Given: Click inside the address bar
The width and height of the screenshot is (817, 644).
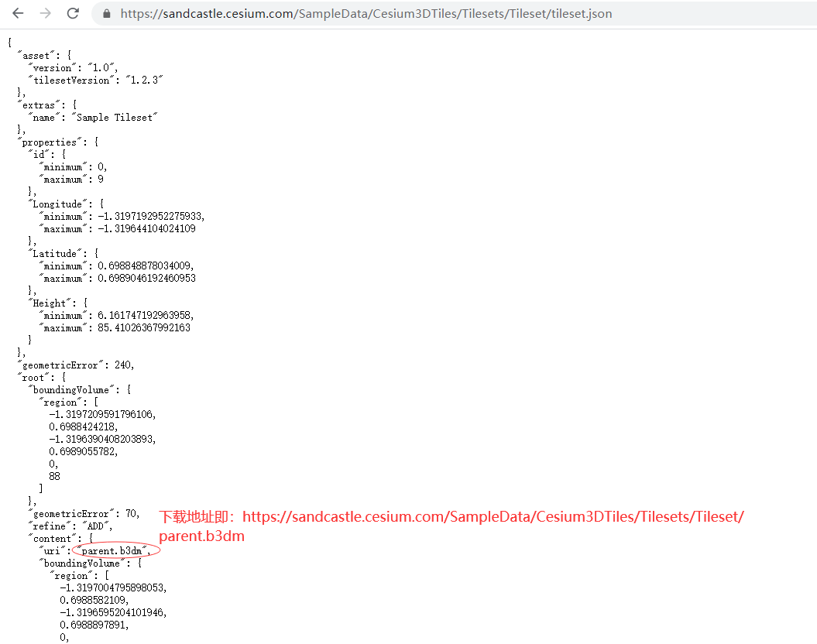Looking at the screenshot, I should point(348,13).
